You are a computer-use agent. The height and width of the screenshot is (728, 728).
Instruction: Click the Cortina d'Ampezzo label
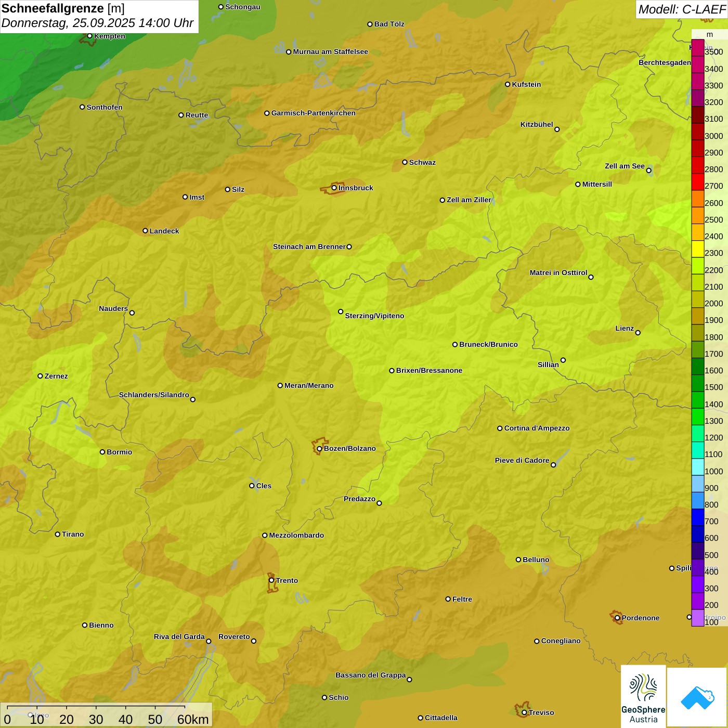tap(537, 428)
